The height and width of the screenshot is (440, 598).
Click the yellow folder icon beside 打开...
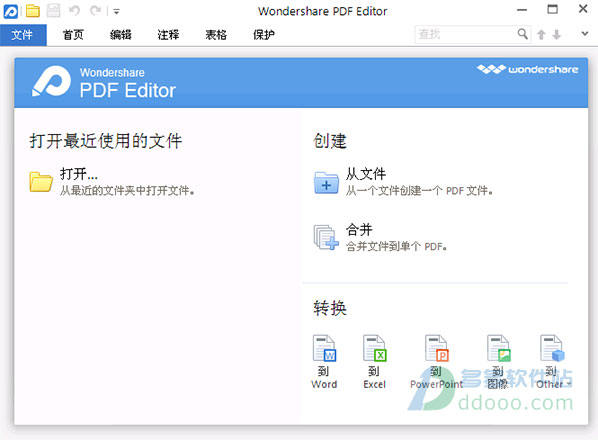[x=41, y=181]
